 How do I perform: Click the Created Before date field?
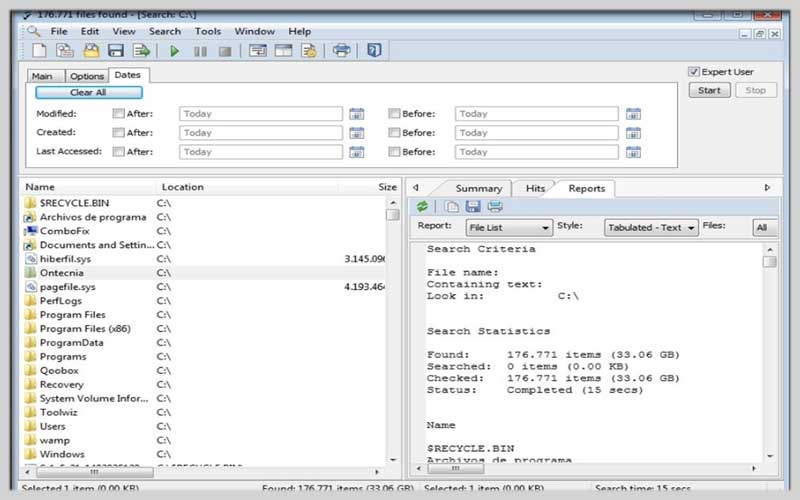537,133
